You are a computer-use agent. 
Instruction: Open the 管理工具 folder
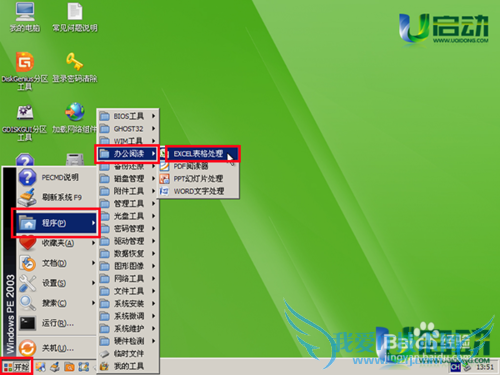128,204
